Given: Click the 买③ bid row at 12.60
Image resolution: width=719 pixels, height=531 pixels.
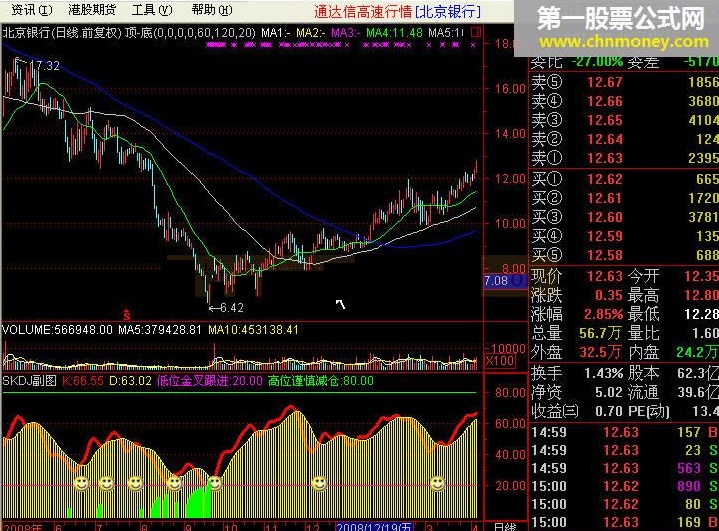Looking at the screenshot, I should [625, 217].
